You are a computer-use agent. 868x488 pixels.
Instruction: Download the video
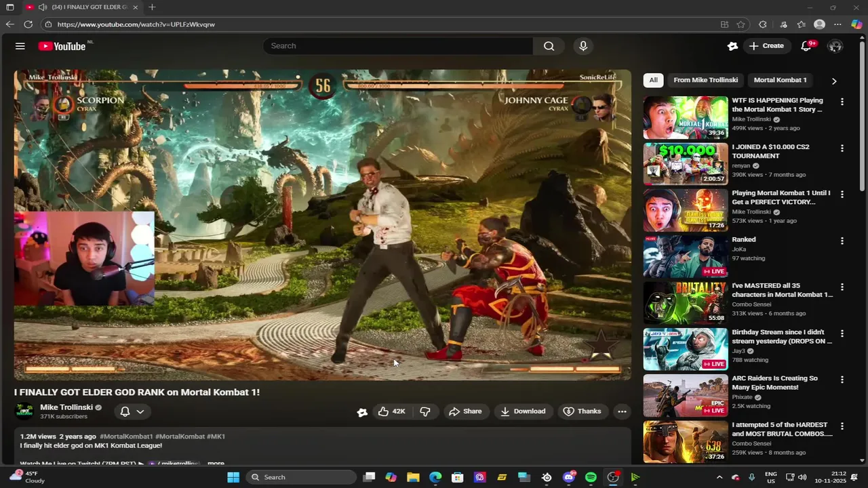pyautogui.click(x=523, y=411)
